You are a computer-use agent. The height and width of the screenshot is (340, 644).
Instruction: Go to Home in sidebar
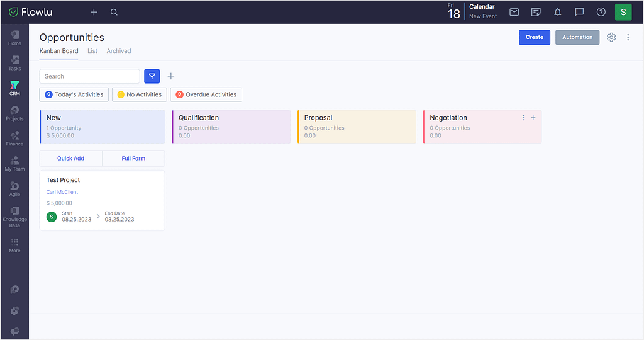(14, 38)
